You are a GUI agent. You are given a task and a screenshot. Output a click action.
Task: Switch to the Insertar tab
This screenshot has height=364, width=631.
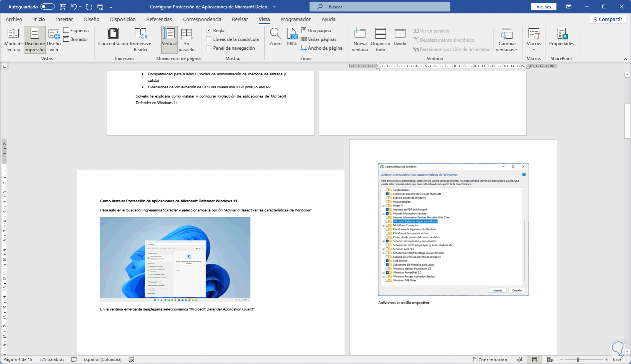(x=64, y=19)
